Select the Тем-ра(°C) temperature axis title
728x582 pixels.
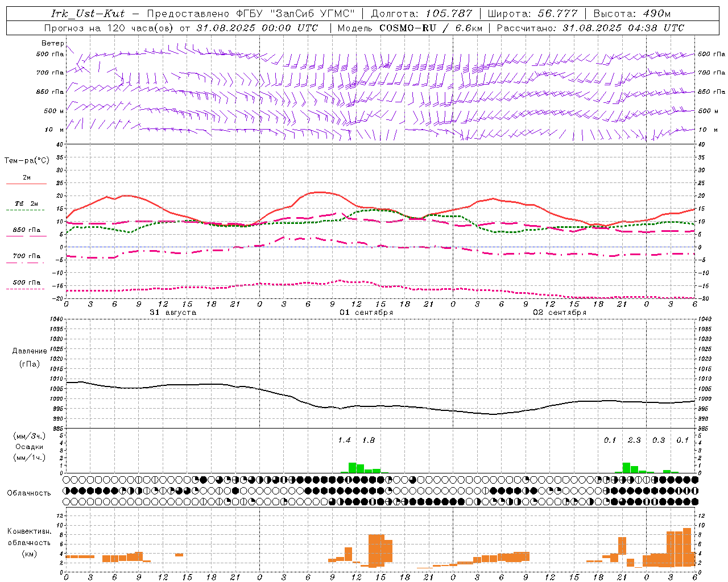coord(27,161)
